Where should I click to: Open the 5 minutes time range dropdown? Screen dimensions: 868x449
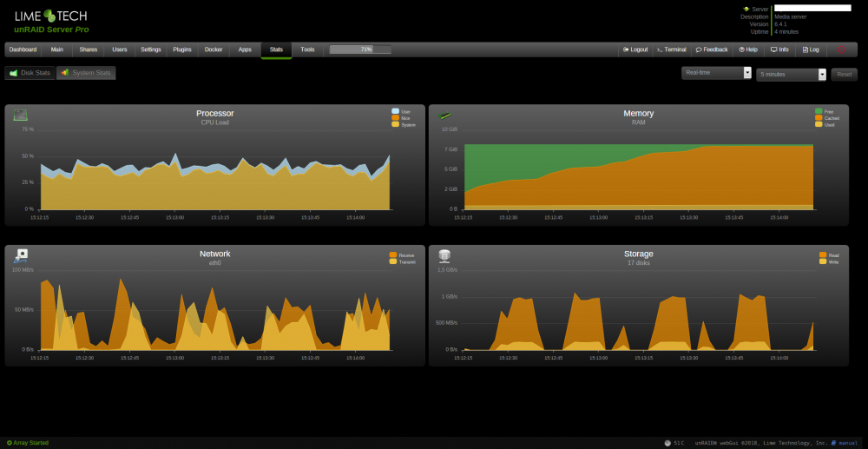pos(791,74)
